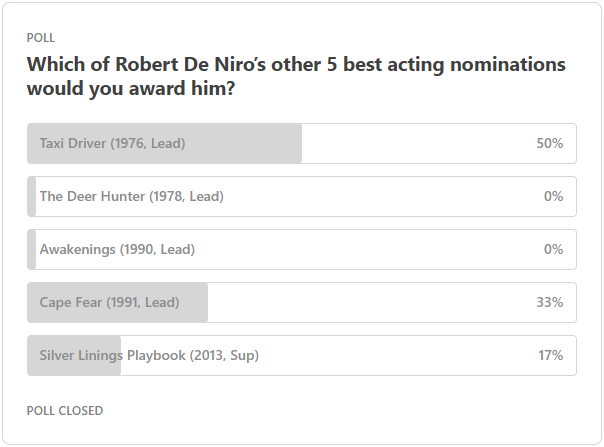Click the 33% result for Cape Fear

tap(550, 302)
